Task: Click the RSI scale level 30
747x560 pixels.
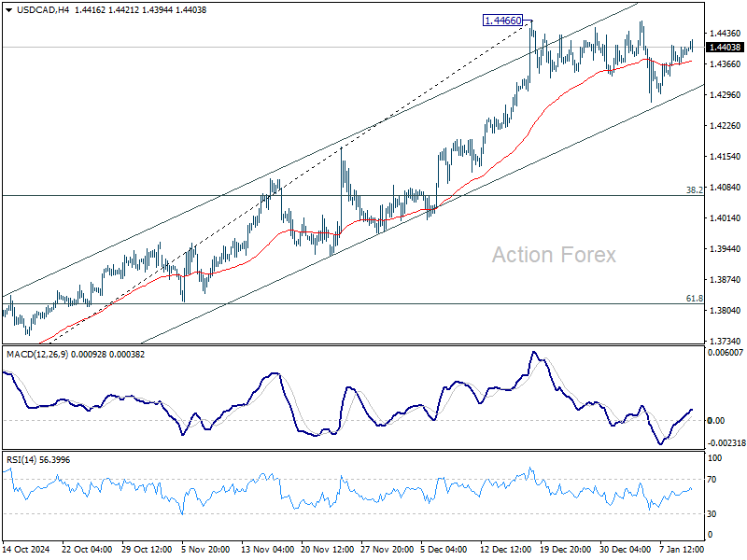Action: (x=712, y=514)
